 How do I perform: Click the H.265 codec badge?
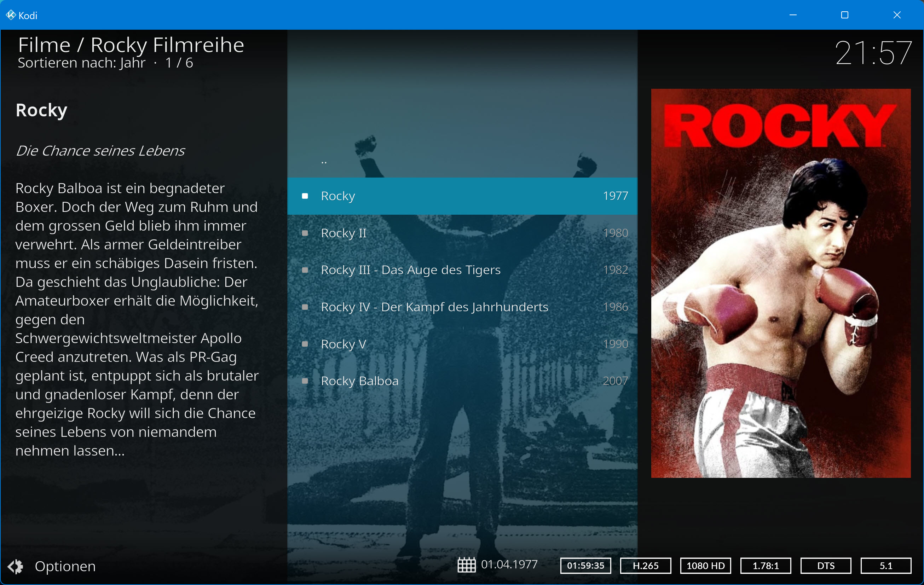pyautogui.click(x=646, y=566)
